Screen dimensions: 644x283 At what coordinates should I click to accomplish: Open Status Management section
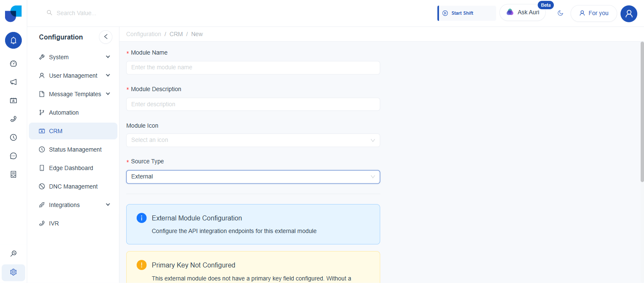(x=73, y=149)
